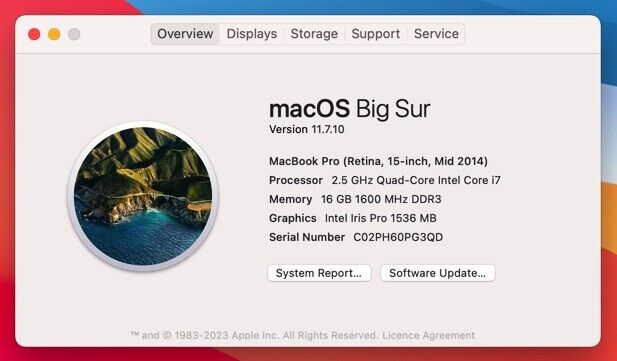
Task: Go to the Support tab
Action: [x=375, y=34]
